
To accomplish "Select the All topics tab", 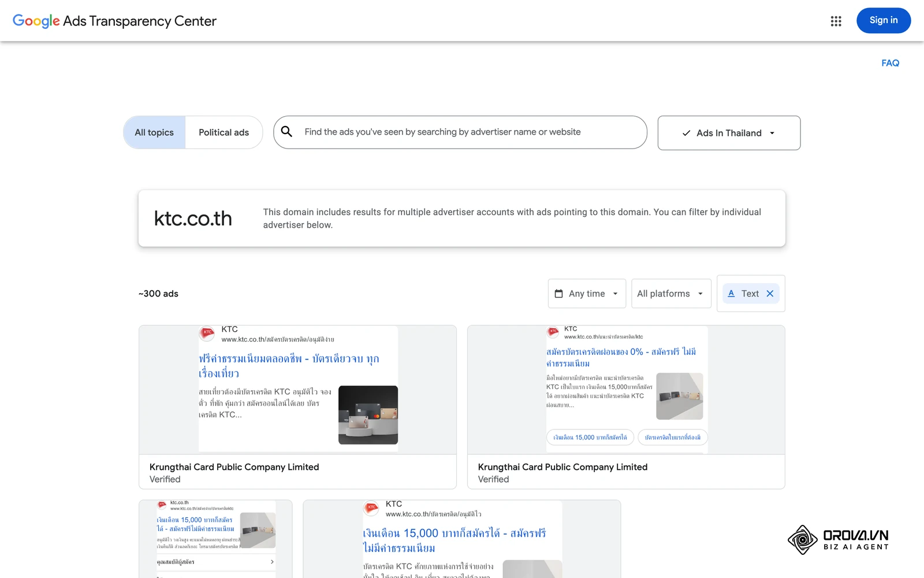I will click(x=154, y=132).
